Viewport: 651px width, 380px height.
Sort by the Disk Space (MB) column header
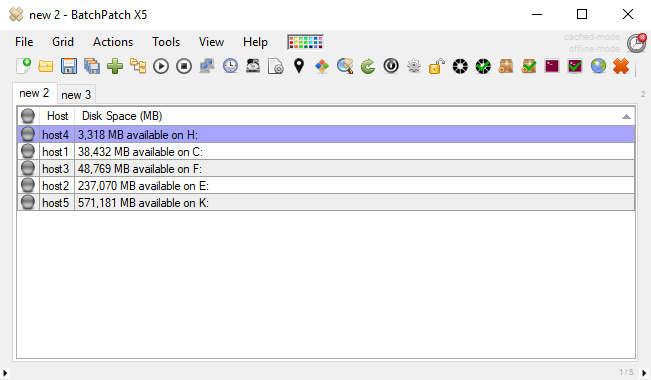(355, 116)
